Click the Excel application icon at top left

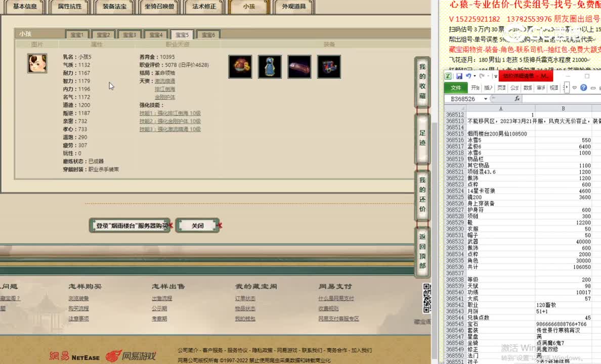pyautogui.click(x=449, y=76)
